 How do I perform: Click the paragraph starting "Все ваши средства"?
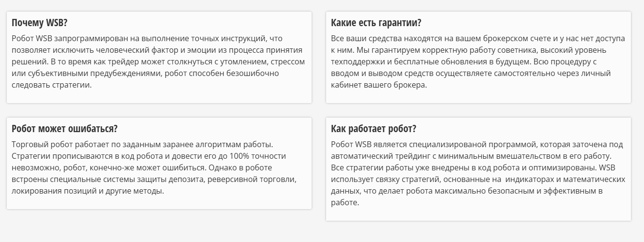click(478, 61)
